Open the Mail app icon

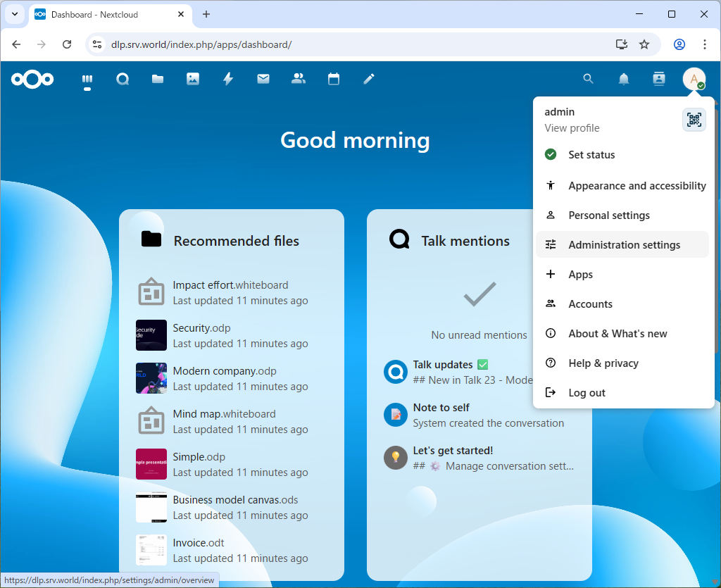263,80
